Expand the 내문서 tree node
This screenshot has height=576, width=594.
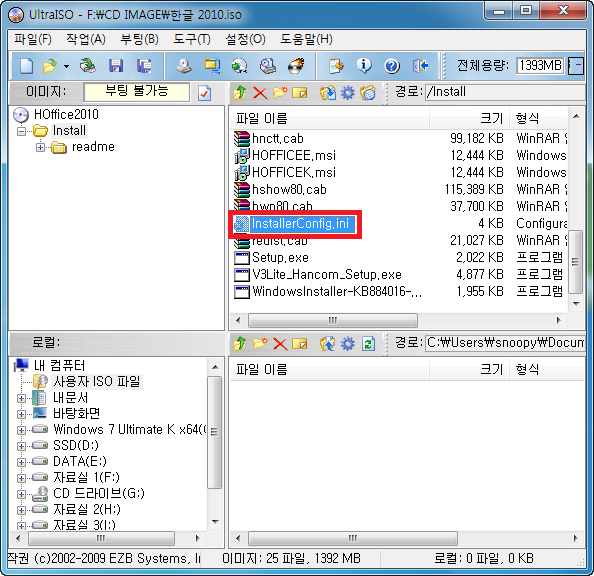pyautogui.click(x=22, y=398)
